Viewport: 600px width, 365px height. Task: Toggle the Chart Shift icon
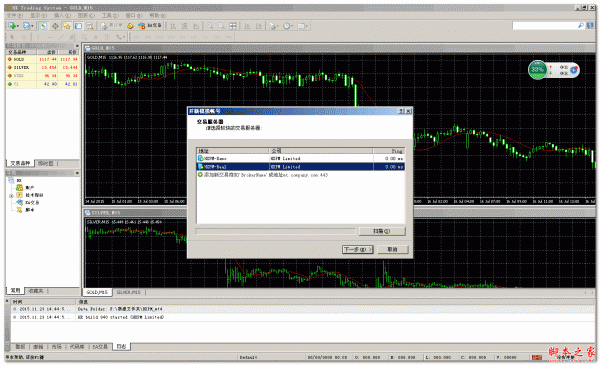pyautogui.click(x=259, y=26)
